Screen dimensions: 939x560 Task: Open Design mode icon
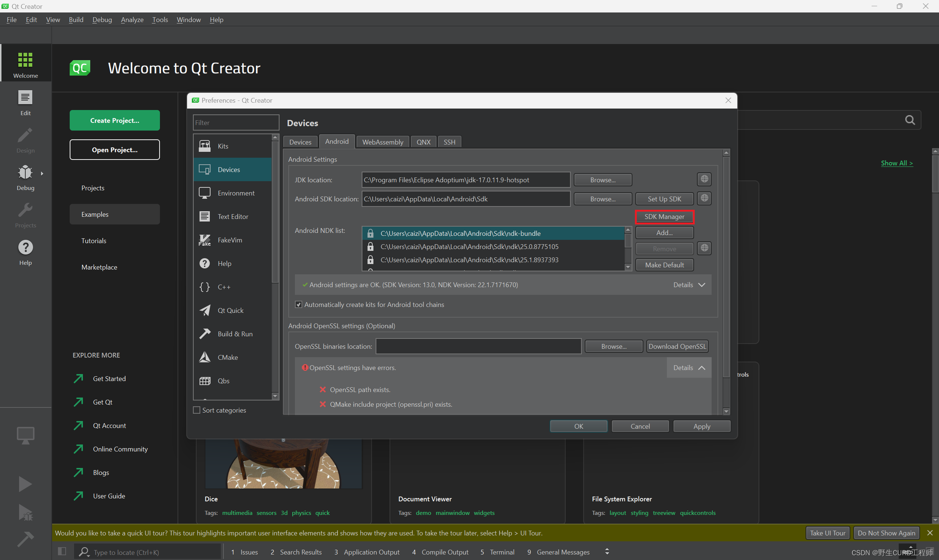26,135
